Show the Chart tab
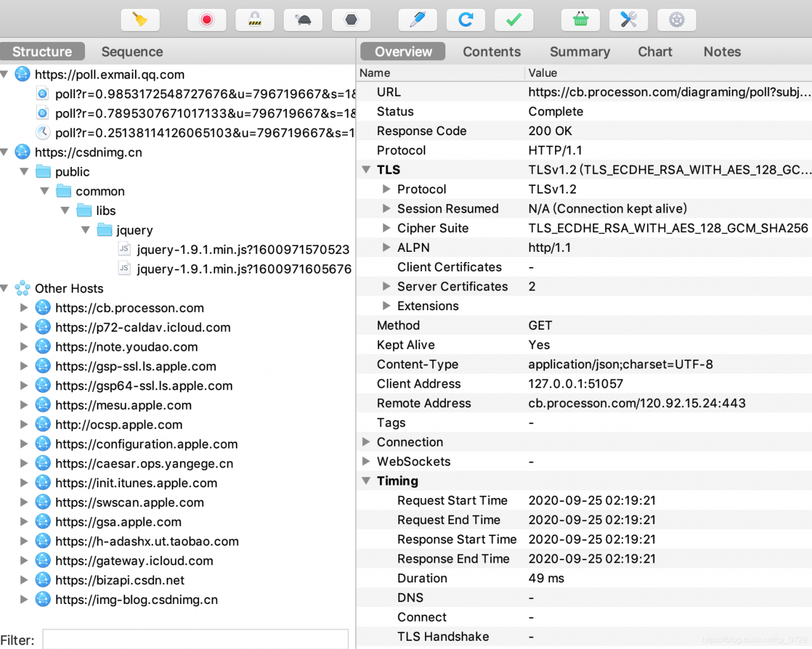This screenshot has height=649, width=812. (x=655, y=51)
